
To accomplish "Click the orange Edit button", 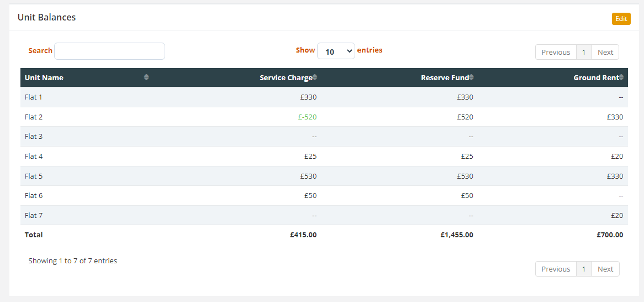I will 621,19.
